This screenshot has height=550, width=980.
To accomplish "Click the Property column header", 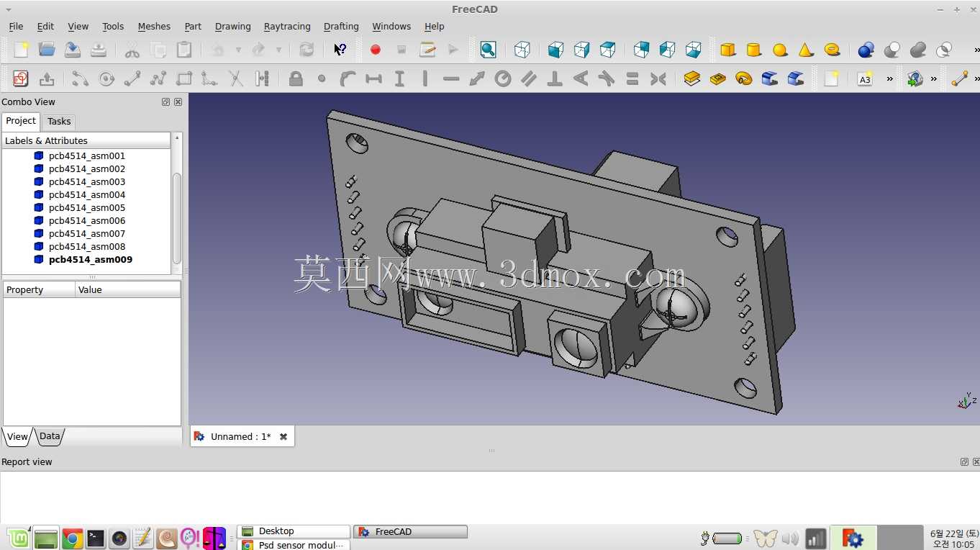I will point(39,289).
